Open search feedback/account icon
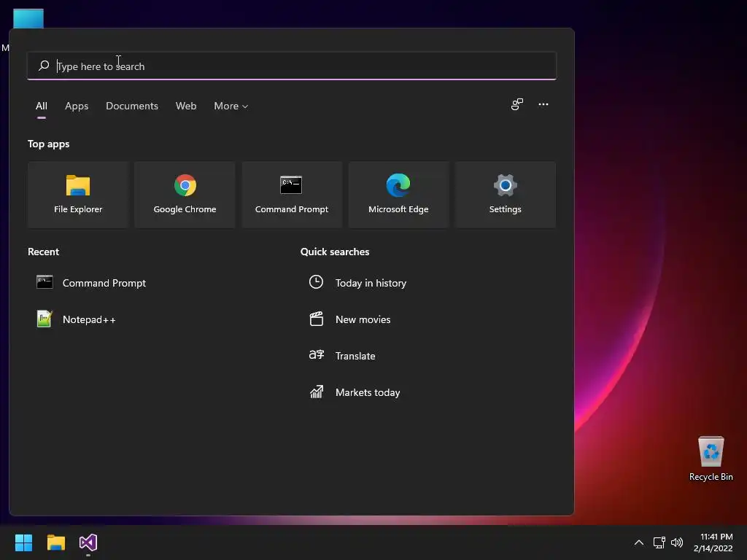Screen dimensions: 747x560 coord(517,104)
